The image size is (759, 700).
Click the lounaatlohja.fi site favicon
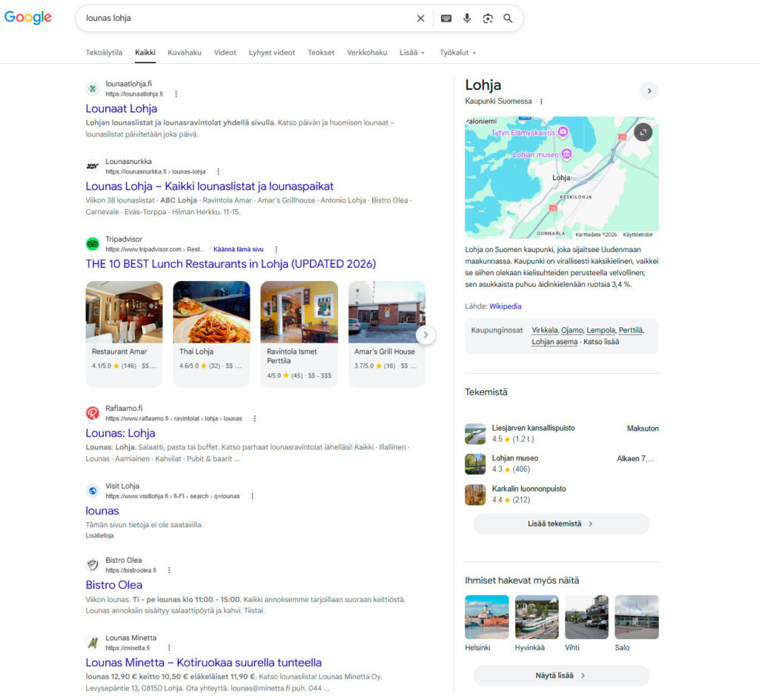(x=93, y=88)
